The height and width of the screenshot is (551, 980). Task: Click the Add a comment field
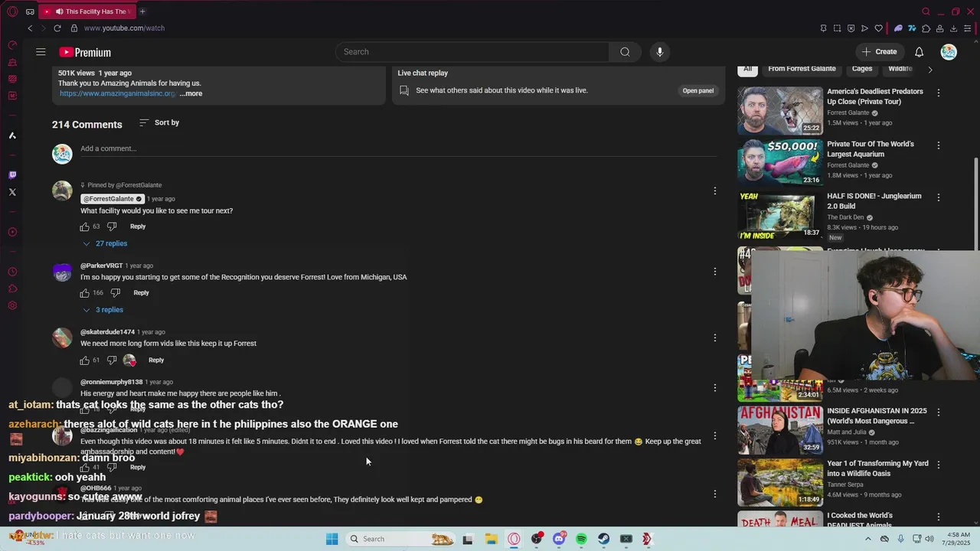click(x=398, y=148)
